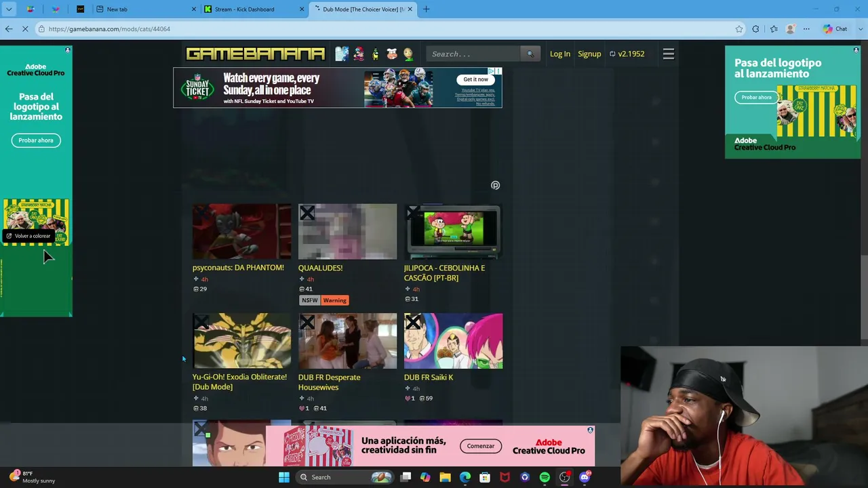The image size is (868, 488).
Task: Open the Friday Night Funkin character icon
Action: 359,54
